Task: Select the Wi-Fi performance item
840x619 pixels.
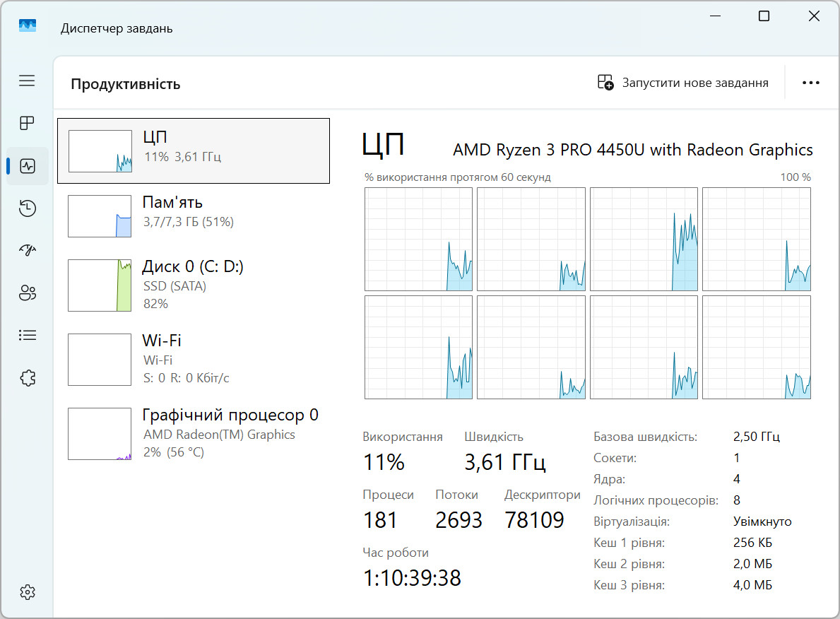Action: [194, 359]
